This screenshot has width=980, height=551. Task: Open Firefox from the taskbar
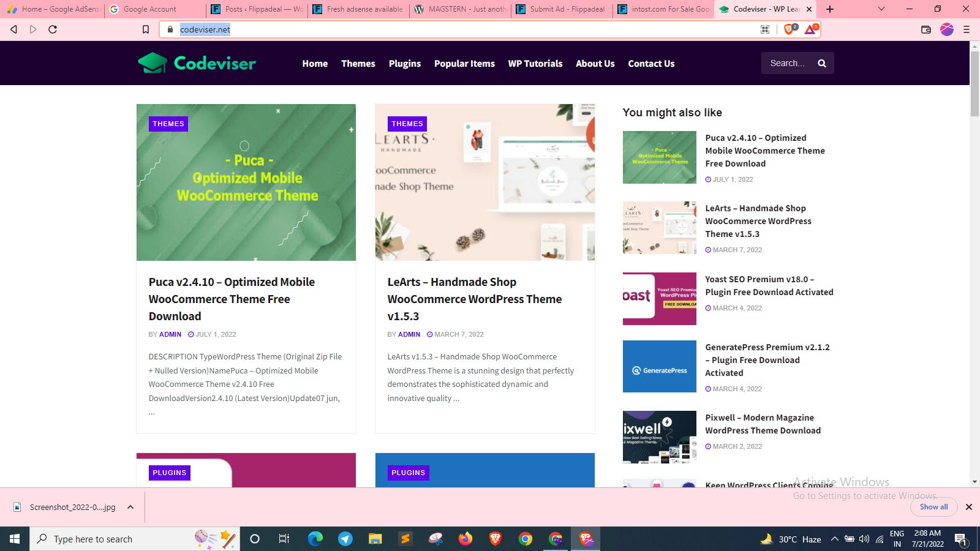coord(466,539)
